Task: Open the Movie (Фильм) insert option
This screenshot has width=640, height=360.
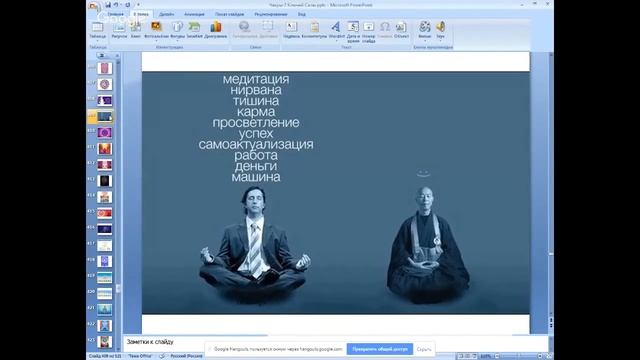Action: tap(424, 30)
